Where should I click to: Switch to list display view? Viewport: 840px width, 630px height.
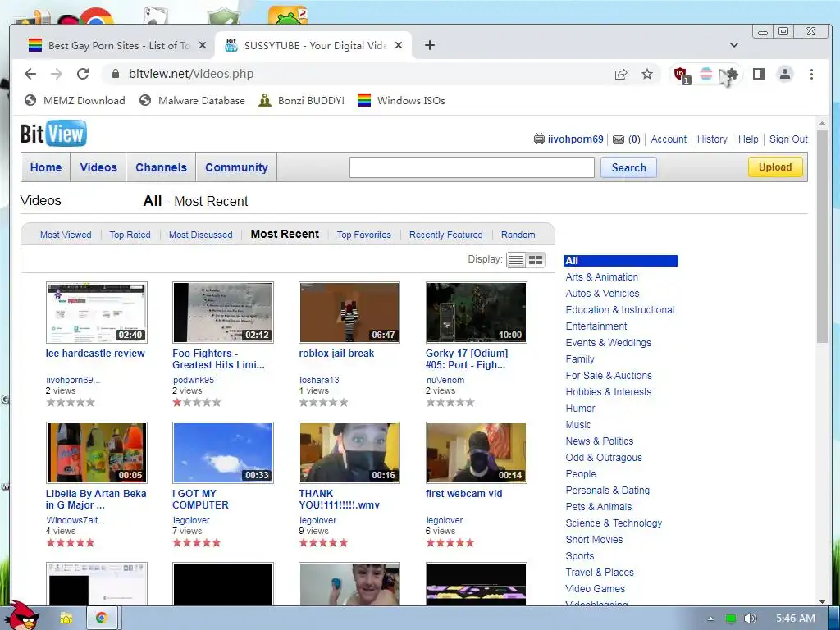pos(516,260)
